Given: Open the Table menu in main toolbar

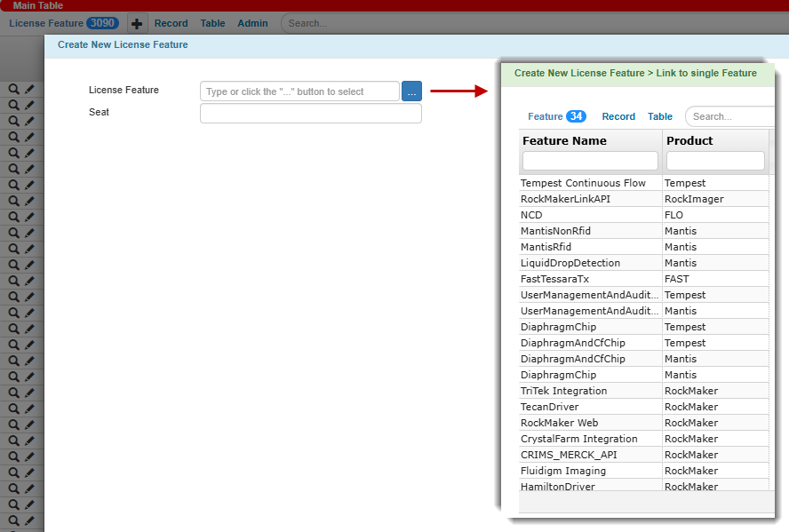Looking at the screenshot, I should point(212,24).
